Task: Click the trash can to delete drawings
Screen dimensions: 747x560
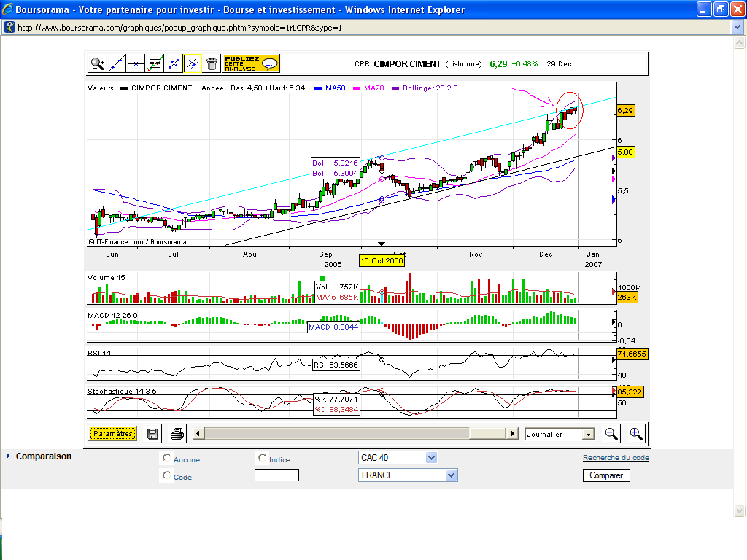Action: tap(212, 63)
